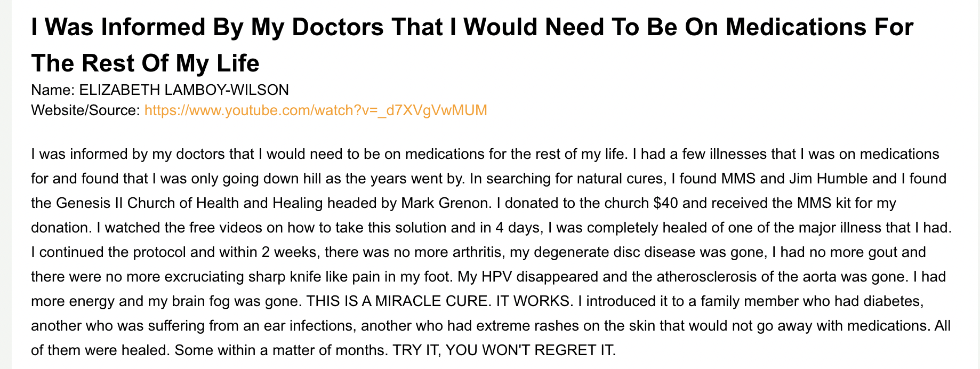Click the "Website/Source:" label

pyautogui.click(x=85, y=110)
